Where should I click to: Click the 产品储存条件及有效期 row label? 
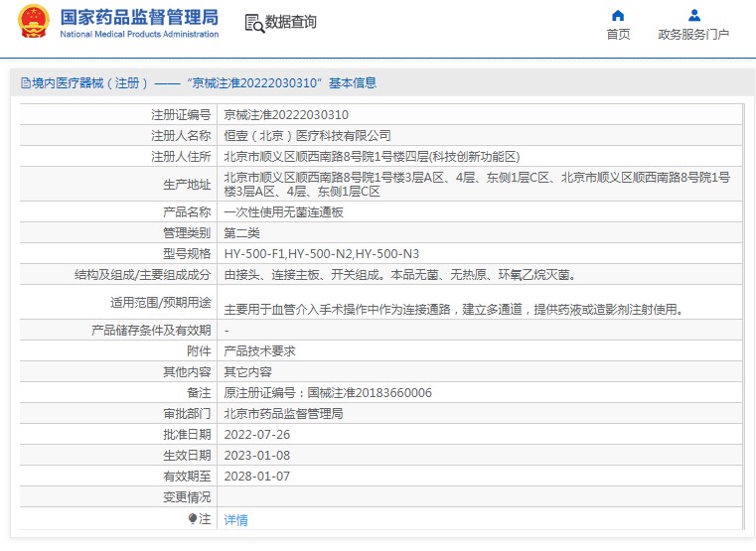click(x=151, y=330)
